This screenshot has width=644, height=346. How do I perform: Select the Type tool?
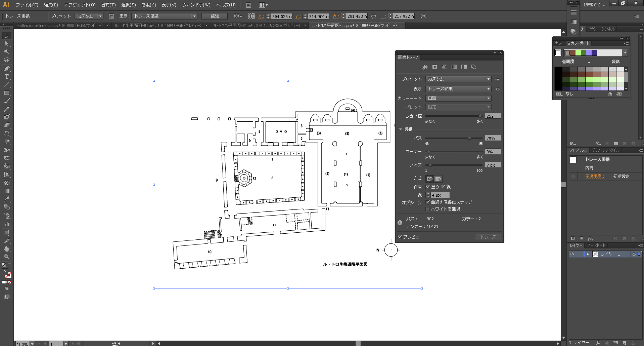point(7,77)
